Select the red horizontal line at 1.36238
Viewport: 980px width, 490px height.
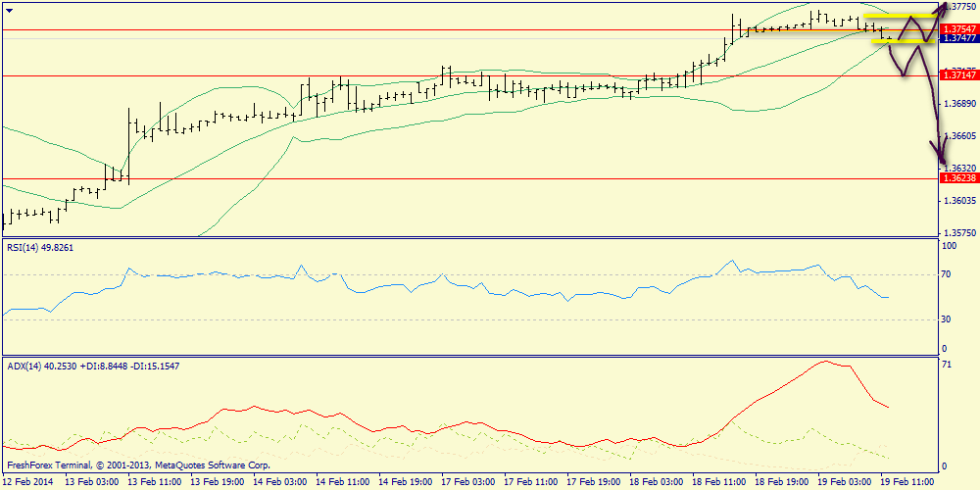coord(470,178)
